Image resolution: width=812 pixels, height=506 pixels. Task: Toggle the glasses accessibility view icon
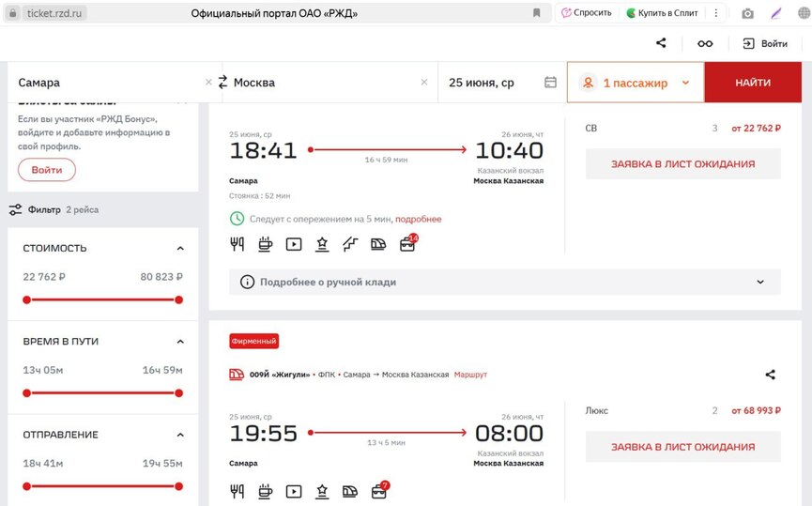pyautogui.click(x=705, y=43)
